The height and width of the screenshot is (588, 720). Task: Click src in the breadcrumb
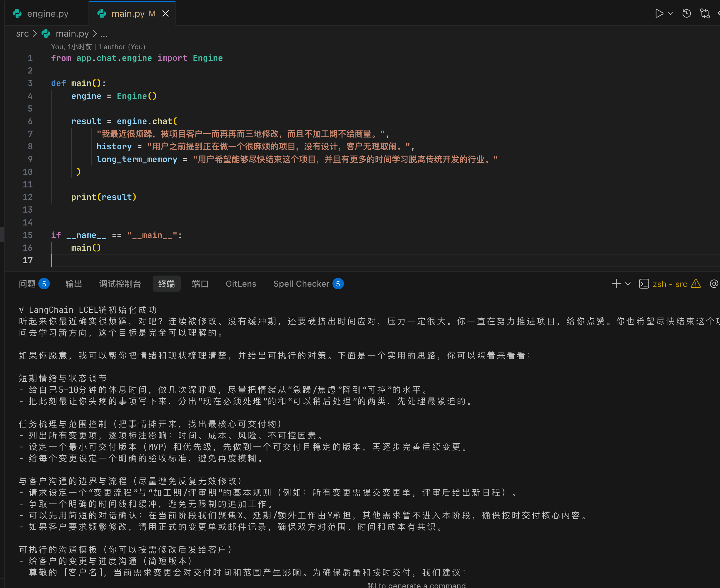click(x=22, y=34)
